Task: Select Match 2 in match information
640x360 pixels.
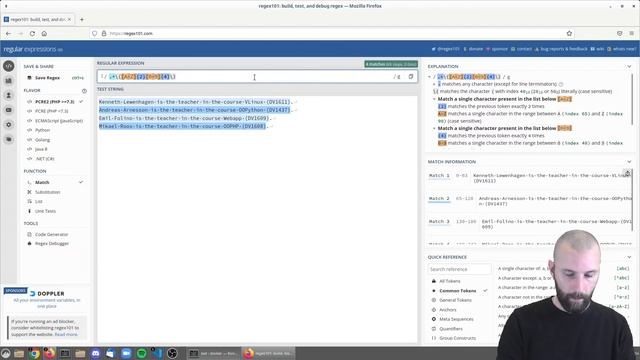Action: [x=439, y=198]
